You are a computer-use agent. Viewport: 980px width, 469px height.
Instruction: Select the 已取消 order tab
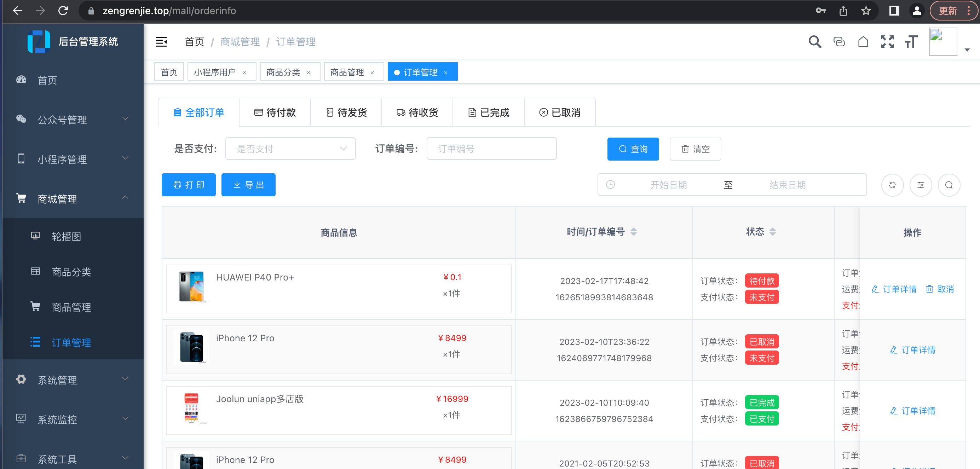tap(560, 112)
